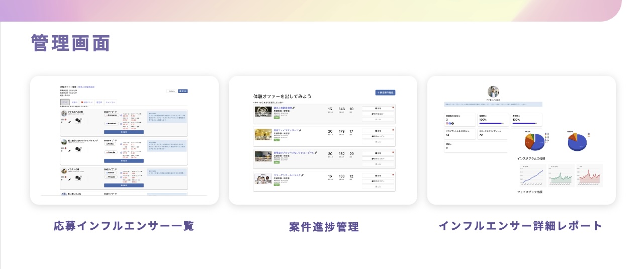Screen dimensions: 644x269
Task: Click pencil icon beside 美容フェイスマッサージ
Action: click(300, 130)
